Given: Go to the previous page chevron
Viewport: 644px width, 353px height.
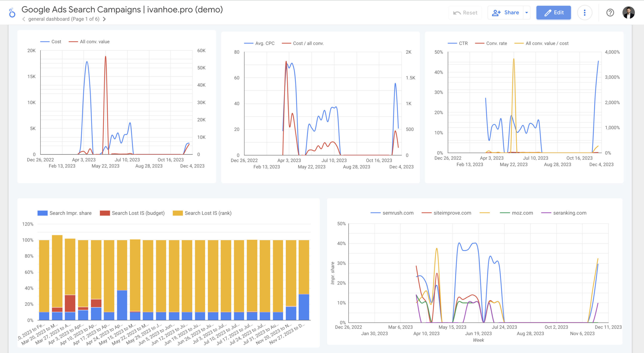Looking at the screenshot, I should coord(24,19).
